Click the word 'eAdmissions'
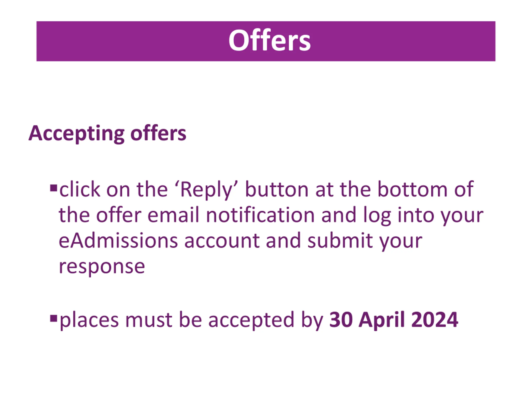This screenshot has width=532, height=399. [x=118, y=241]
